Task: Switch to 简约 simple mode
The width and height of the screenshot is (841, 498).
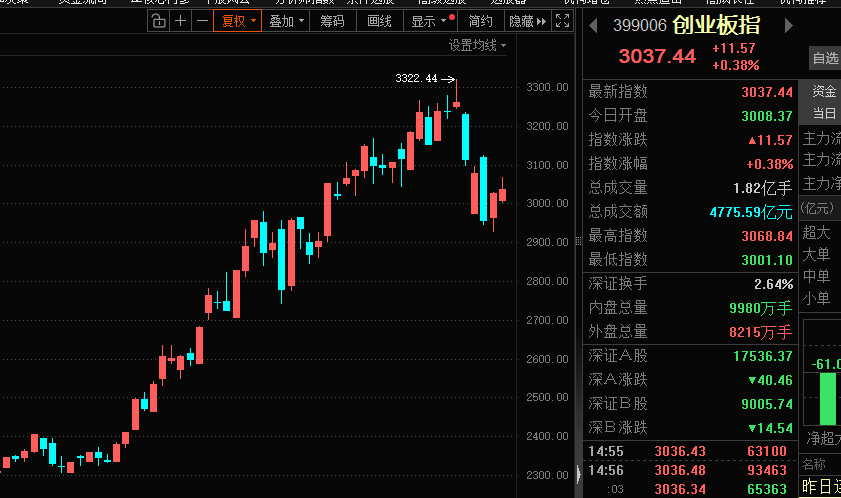Action: tap(480, 20)
